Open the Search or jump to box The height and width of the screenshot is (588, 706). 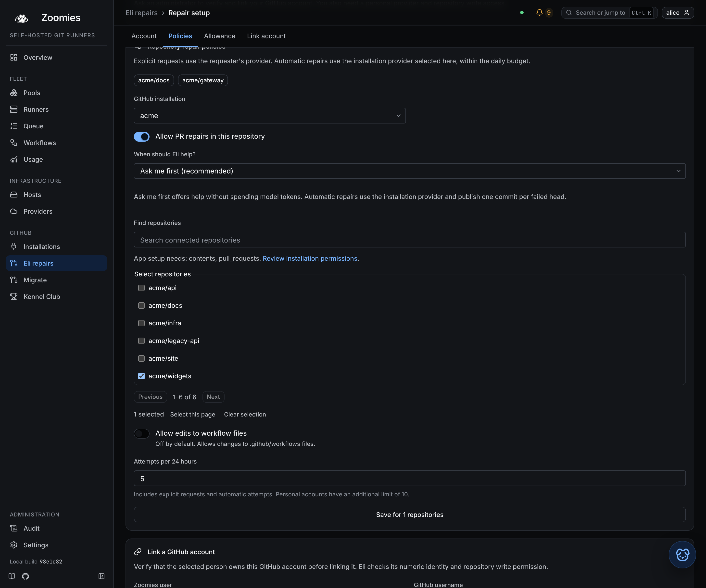point(609,12)
